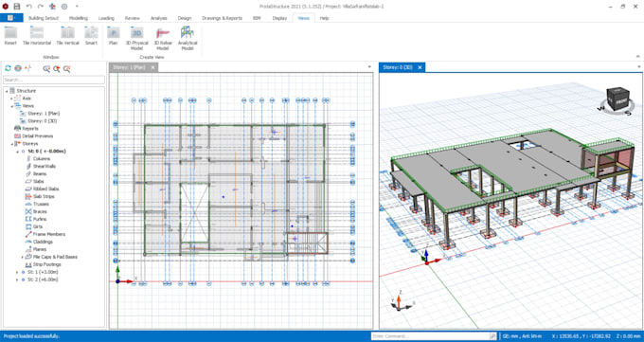Create an Analytical Model view
Image resolution: width=644 pixels, height=342 pixels.
[188, 38]
